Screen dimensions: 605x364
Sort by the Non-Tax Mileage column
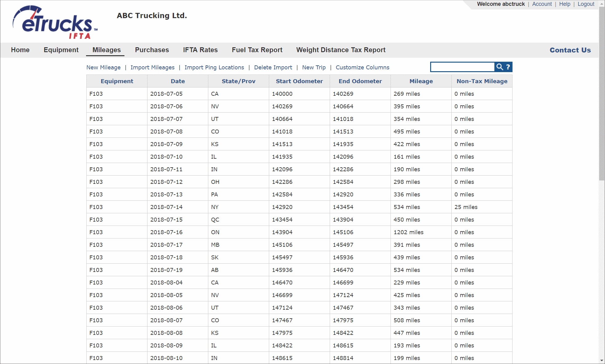(481, 81)
